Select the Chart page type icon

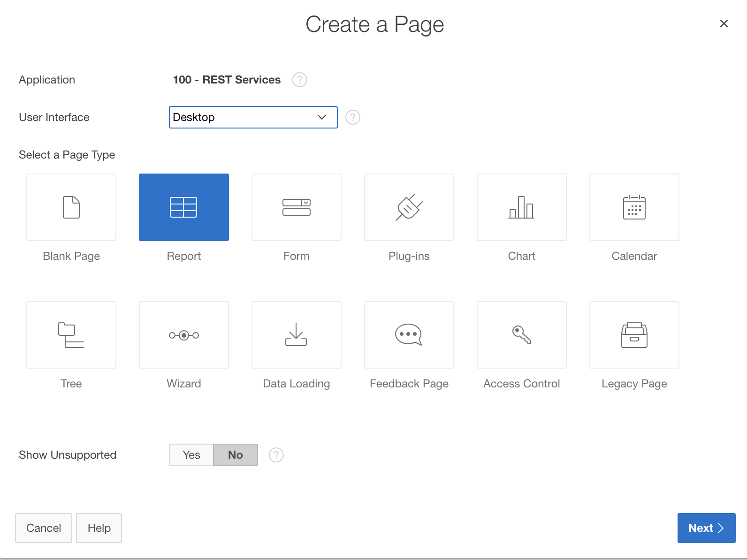coord(522,207)
